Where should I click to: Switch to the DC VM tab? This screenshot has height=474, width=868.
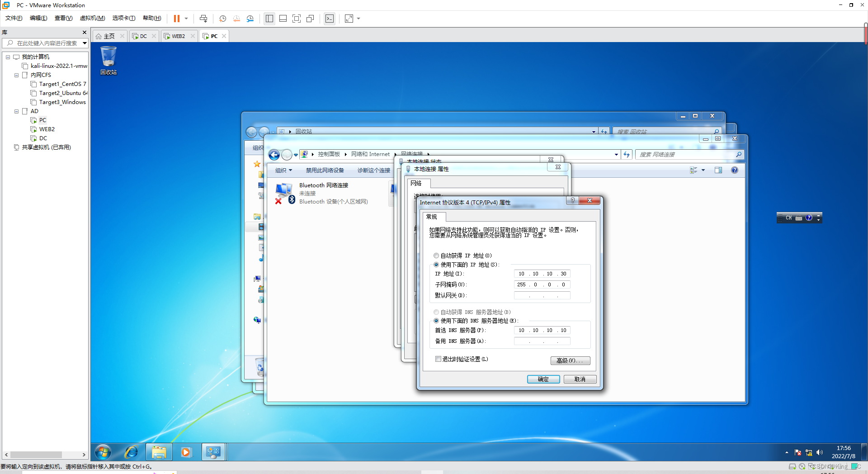143,36
